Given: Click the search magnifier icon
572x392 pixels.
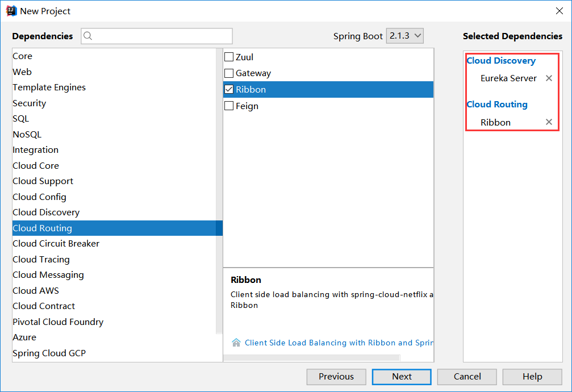Looking at the screenshot, I should coord(87,36).
